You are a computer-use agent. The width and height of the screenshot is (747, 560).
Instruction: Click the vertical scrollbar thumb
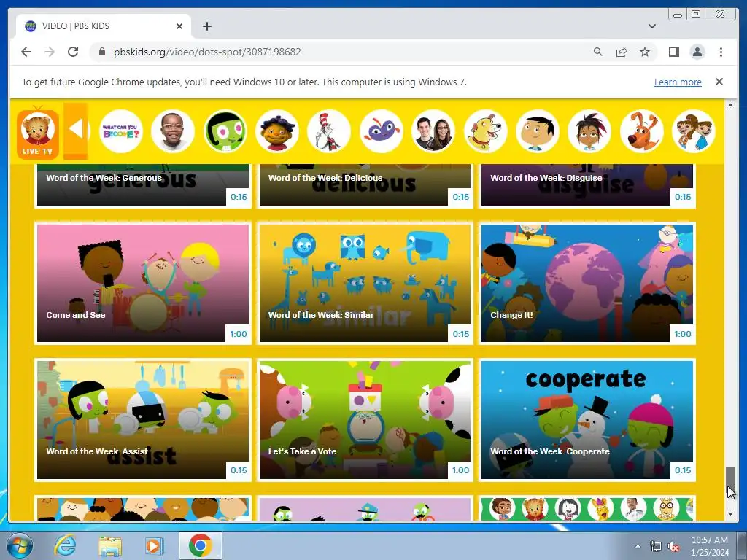(730, 481)
